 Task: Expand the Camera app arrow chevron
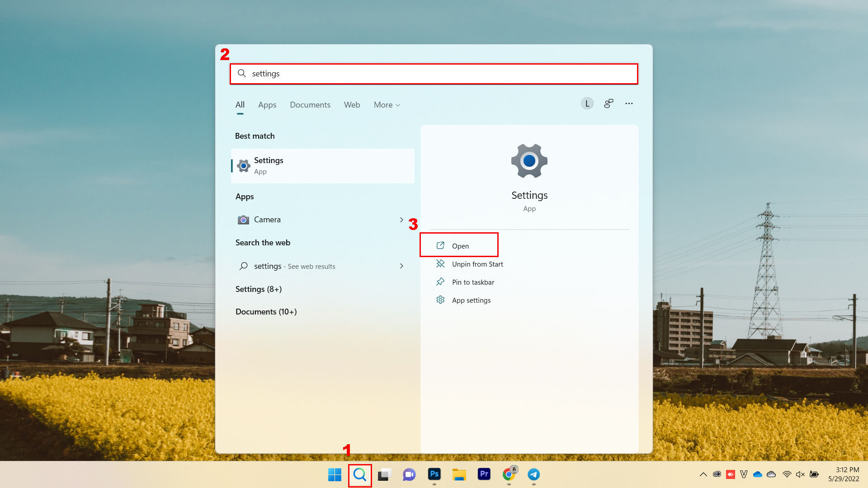click(402, 219)
